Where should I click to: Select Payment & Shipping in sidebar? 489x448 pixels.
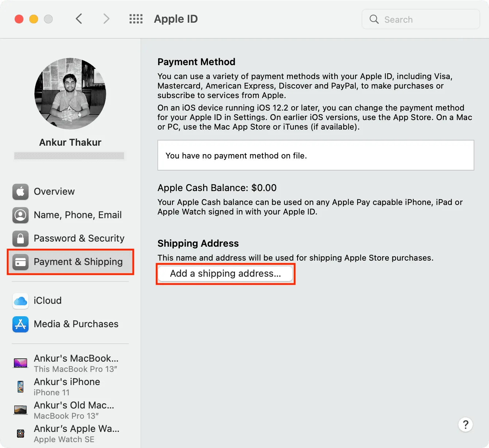point(70,262)
